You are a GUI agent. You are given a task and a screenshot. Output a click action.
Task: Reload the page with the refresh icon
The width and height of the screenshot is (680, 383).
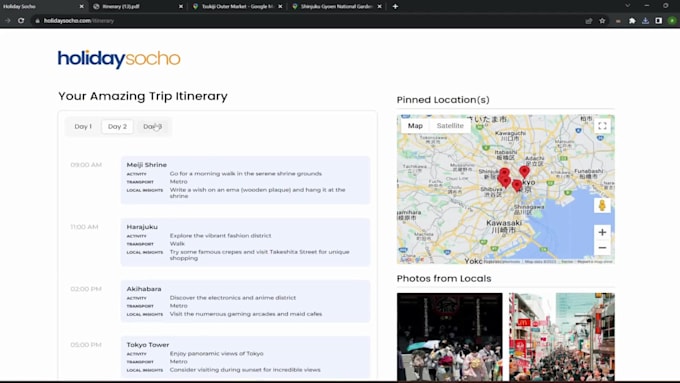pos(21,20)
